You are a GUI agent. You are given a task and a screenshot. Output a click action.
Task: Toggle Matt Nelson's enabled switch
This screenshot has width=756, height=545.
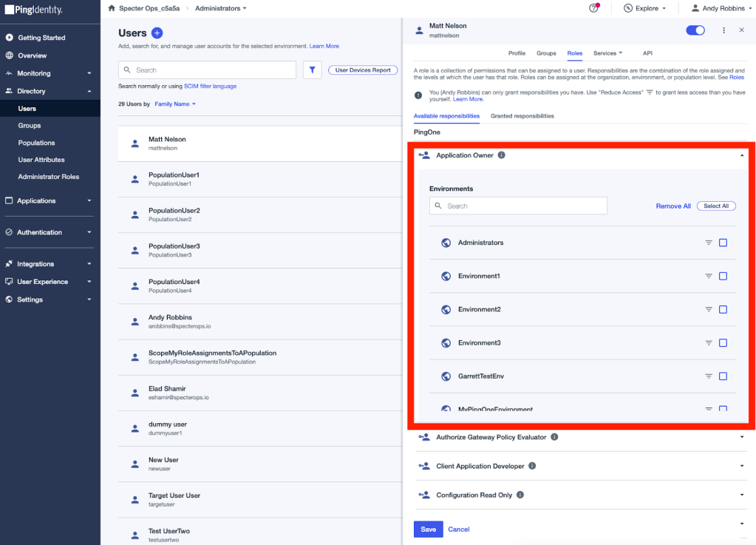point(695,30)
